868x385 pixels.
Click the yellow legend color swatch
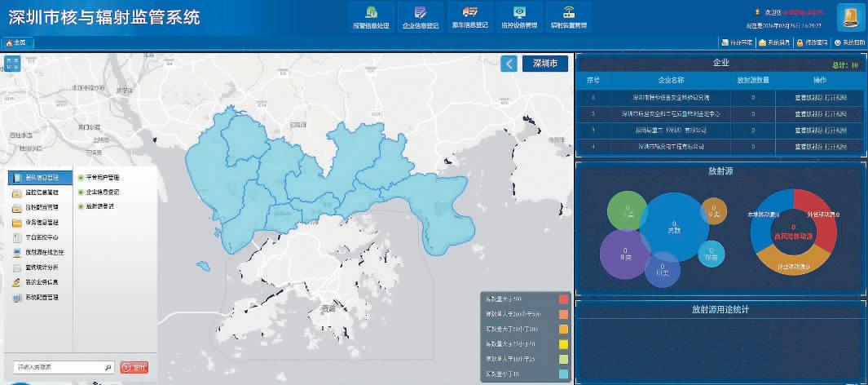click(x=562, y=343)
